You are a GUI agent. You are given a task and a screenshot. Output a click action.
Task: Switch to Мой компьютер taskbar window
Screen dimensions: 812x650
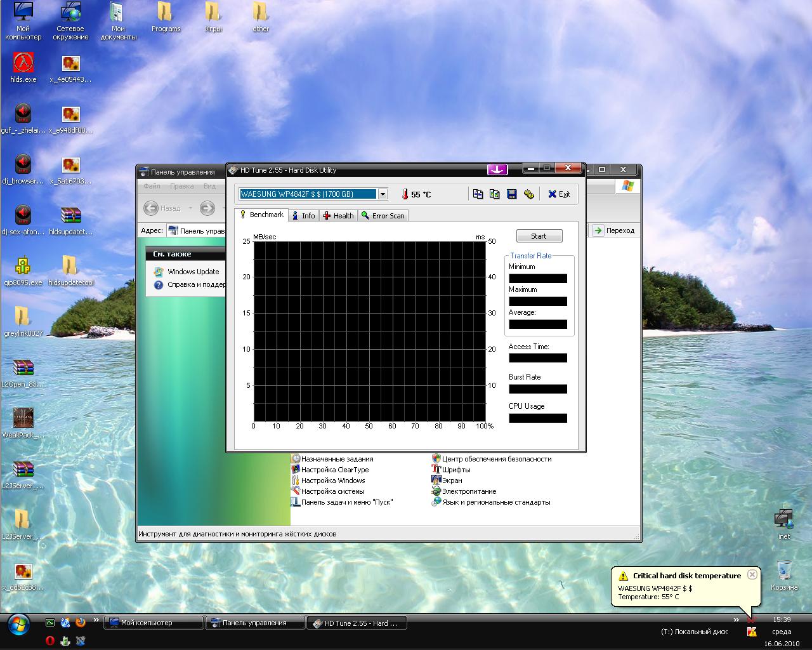coord(153,623)
